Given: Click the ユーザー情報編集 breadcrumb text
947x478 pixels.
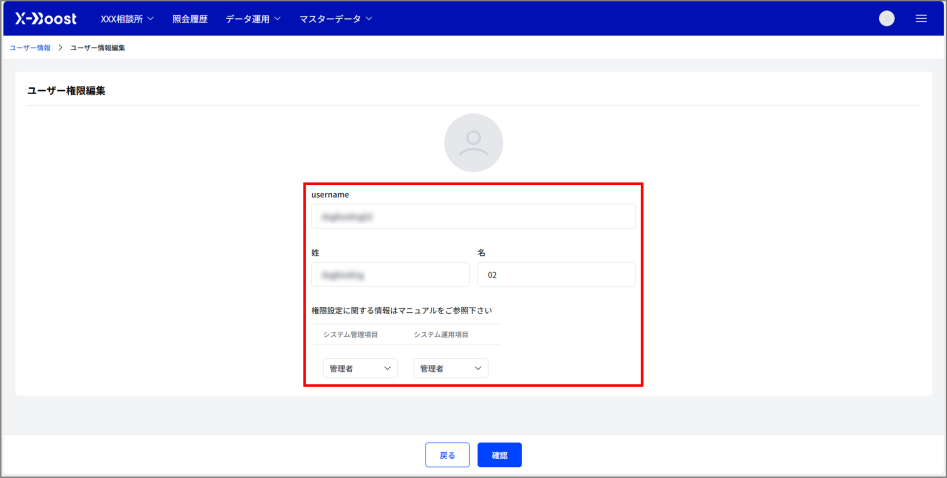Looking at the screenshot, I should tap(98, 48).
